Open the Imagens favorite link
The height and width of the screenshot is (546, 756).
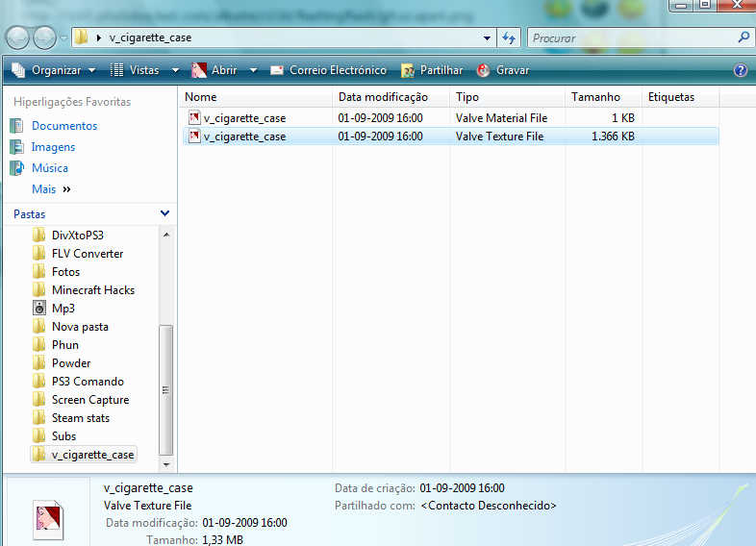point(53,147)
